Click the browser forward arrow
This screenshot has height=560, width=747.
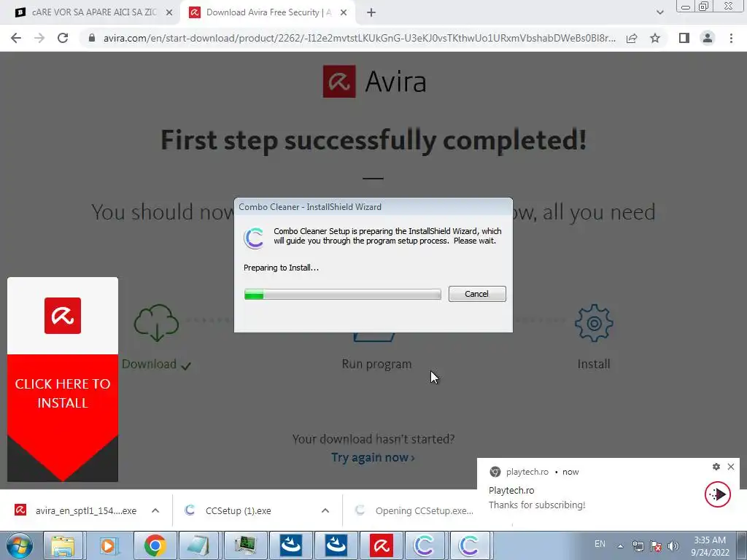(39, 38)
